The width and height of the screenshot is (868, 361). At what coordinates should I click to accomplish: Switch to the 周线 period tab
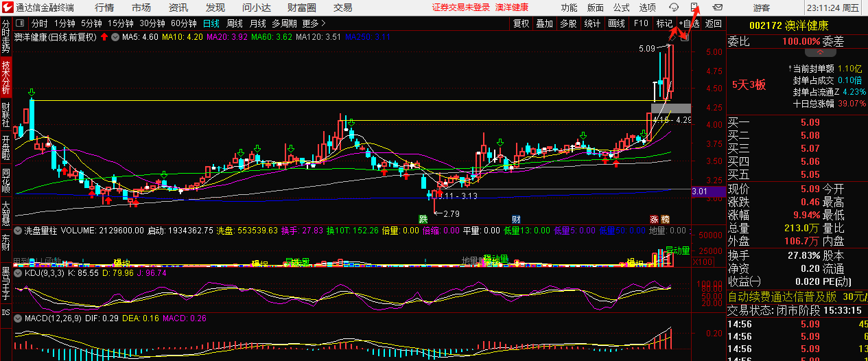tap(235, 23)
